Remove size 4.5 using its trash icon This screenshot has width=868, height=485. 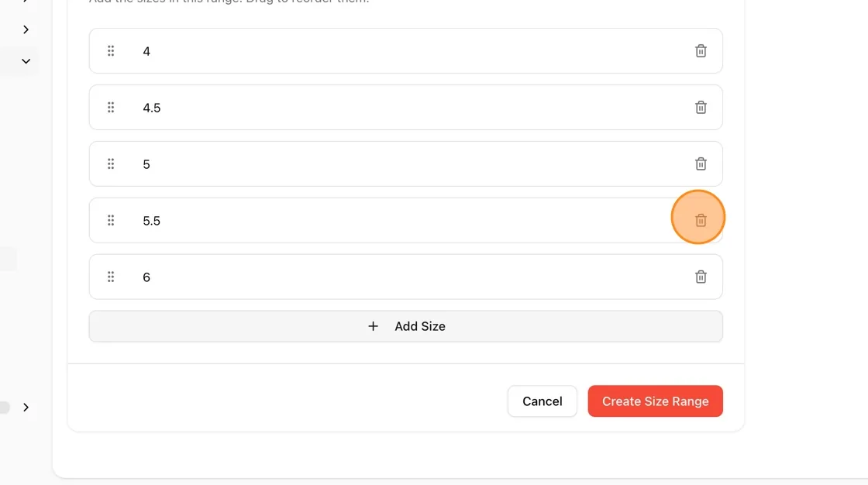[701, 108]
